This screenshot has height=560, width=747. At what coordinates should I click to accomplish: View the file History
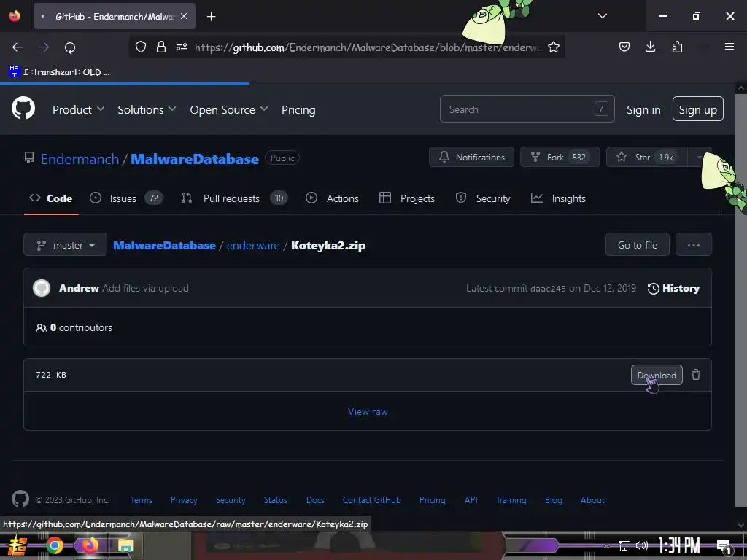pyautogui.click(x=673, y=288)
